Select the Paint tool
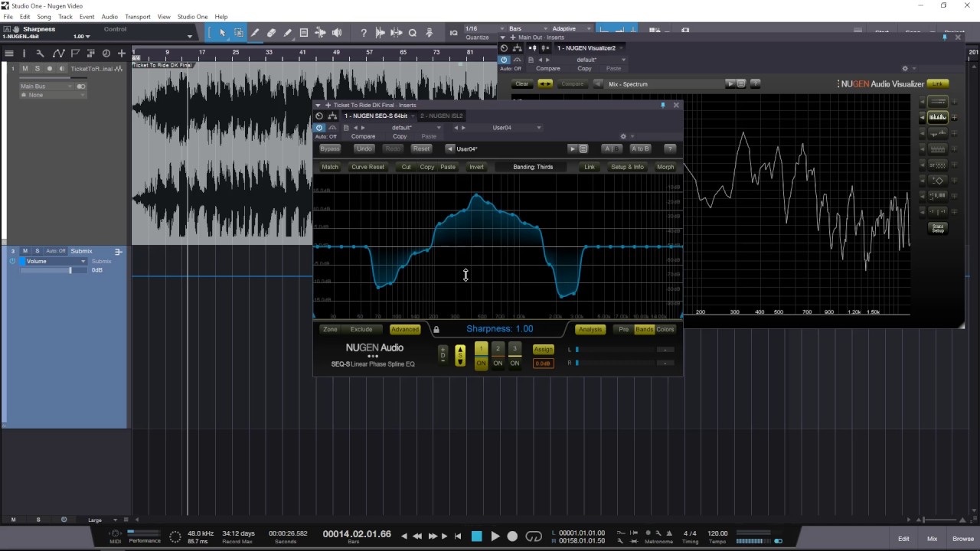Screen dimensions: 980x551 [287, 33]
